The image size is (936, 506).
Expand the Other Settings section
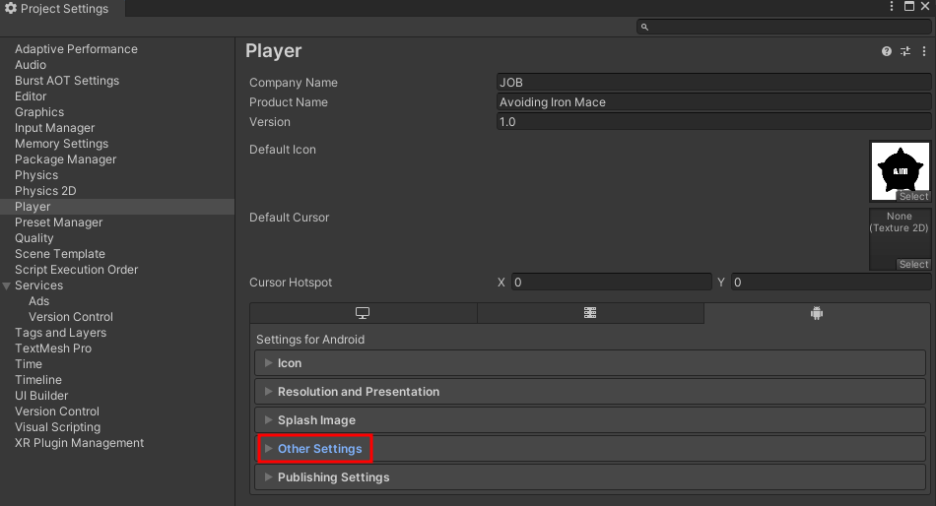(x=590, y=449)
